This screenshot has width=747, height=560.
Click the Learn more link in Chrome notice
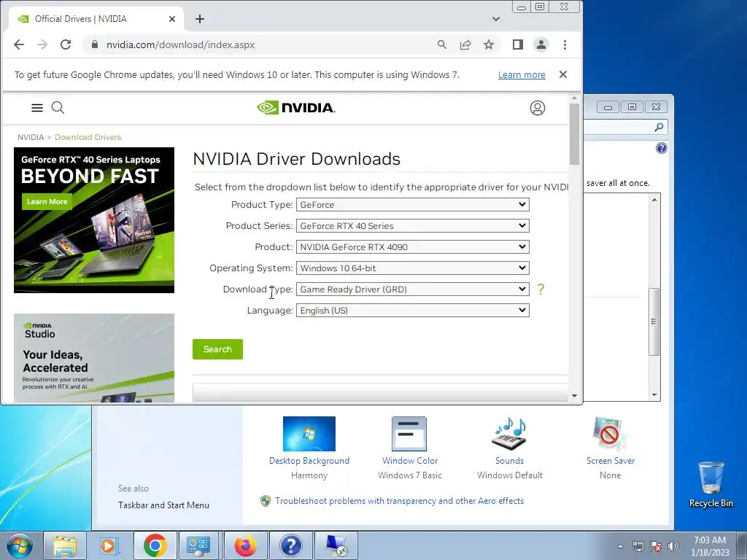coord(522,75)
